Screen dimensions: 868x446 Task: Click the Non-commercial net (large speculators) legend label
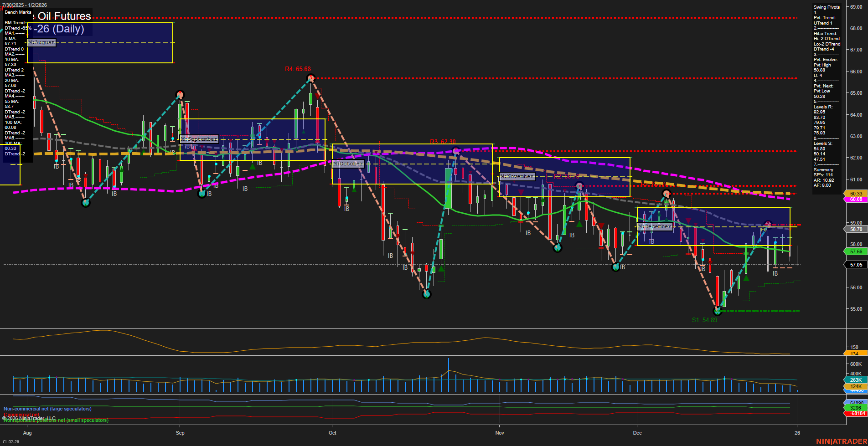(x=47, y=409)
